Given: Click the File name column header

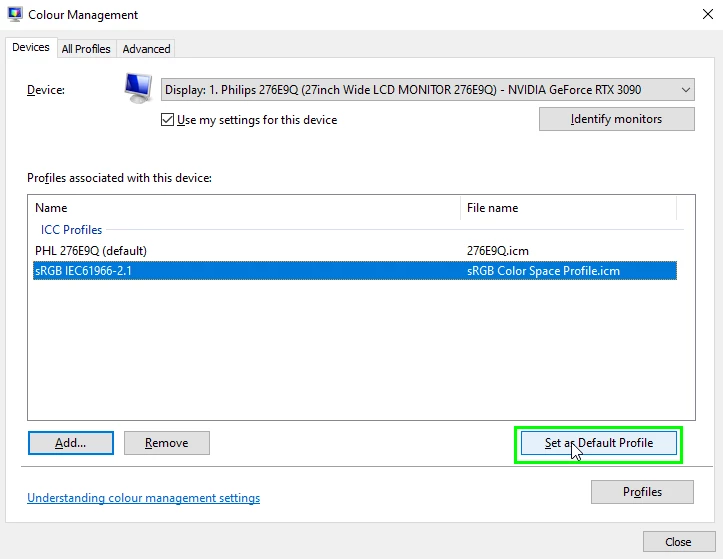Looking at the screenshot, I should 568,208.
